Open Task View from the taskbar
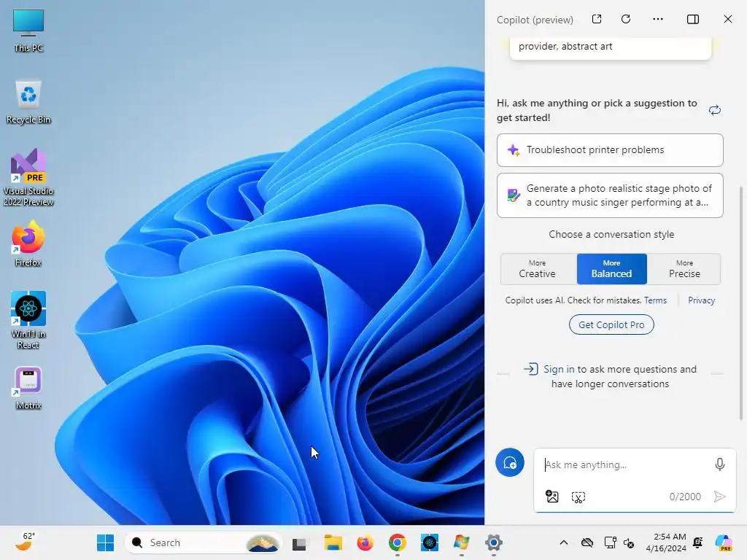This screenshot has height=560, width=747. point(300,542)
